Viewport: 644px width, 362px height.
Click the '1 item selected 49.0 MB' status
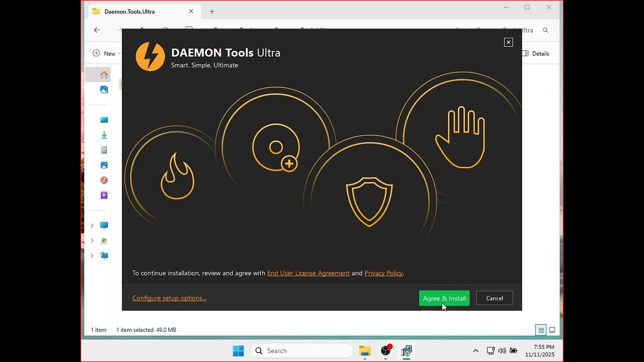146,330
